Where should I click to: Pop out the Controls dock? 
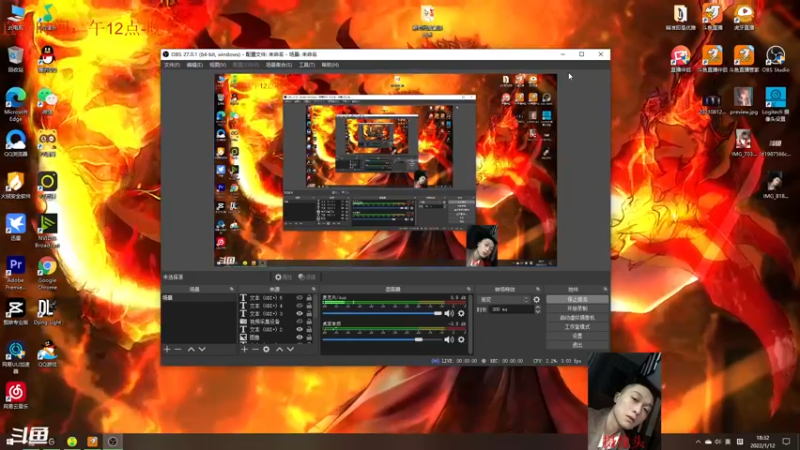[605, 289]
